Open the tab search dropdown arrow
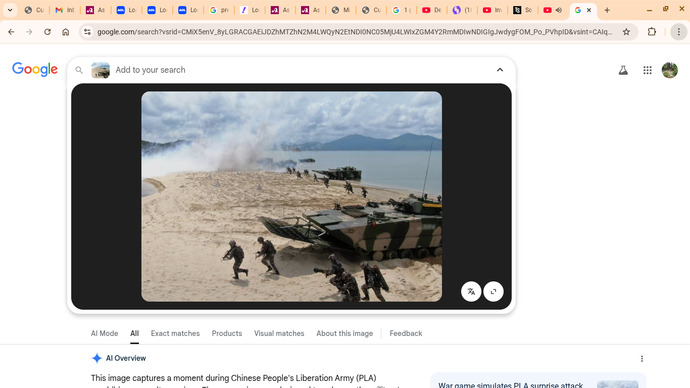Image resolution: width=690 pixels, height=388 pixels. click(10, 10)
